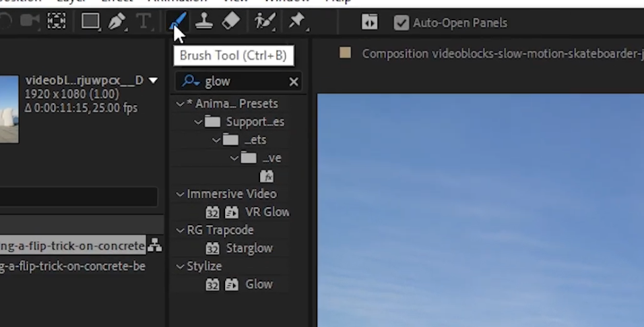The image size is (644, 327).
Task: Click the tan label color swatch on Composition tab
Action: [x=345, y=53]
